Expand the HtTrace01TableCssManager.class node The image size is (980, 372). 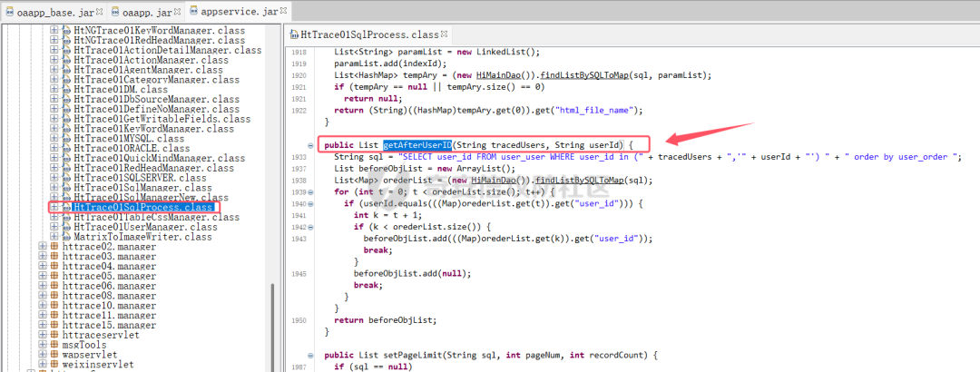pos(54,217)
